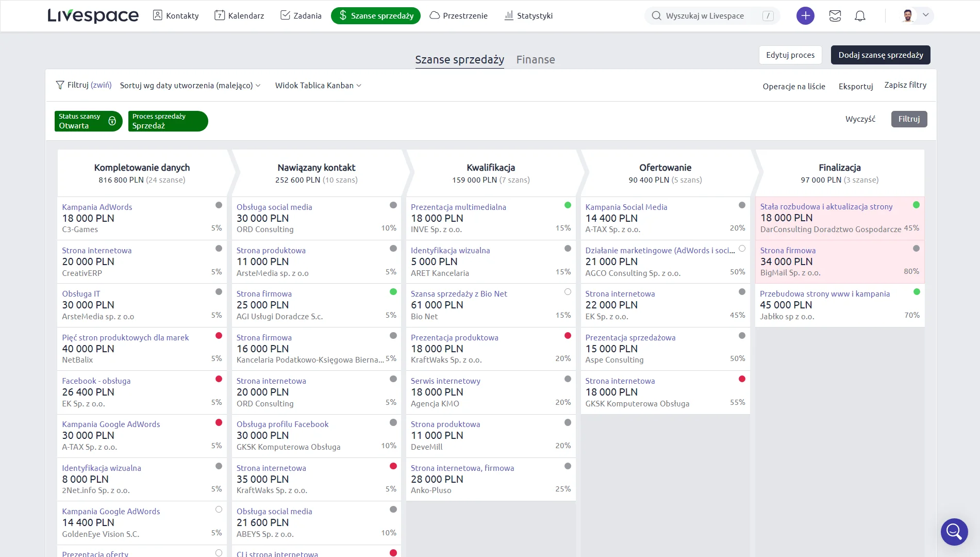980x557 pixels.
Task: Check notifications via the bell icon
Action: pos(860,15)
